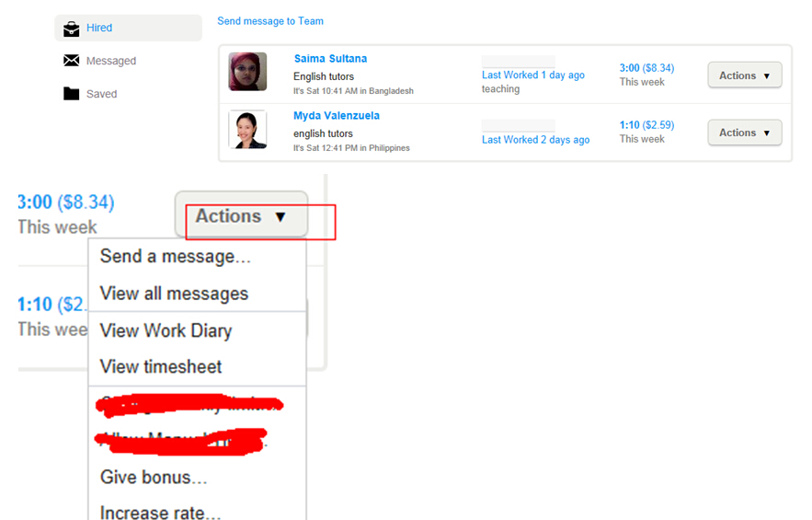Open Myda Valenzuela's profile name link
This screenshot has width=812, height=520.
(337, 116)
